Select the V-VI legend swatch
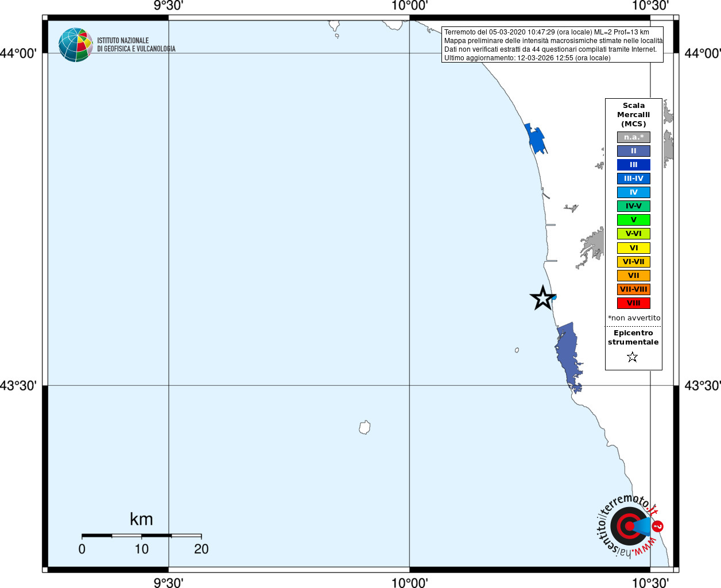 (634, 234)
